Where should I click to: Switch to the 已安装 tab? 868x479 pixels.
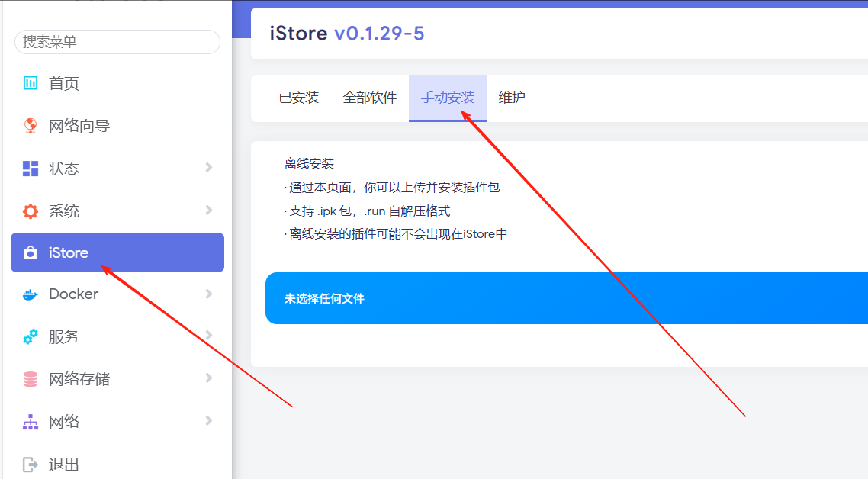coord(299,98)
